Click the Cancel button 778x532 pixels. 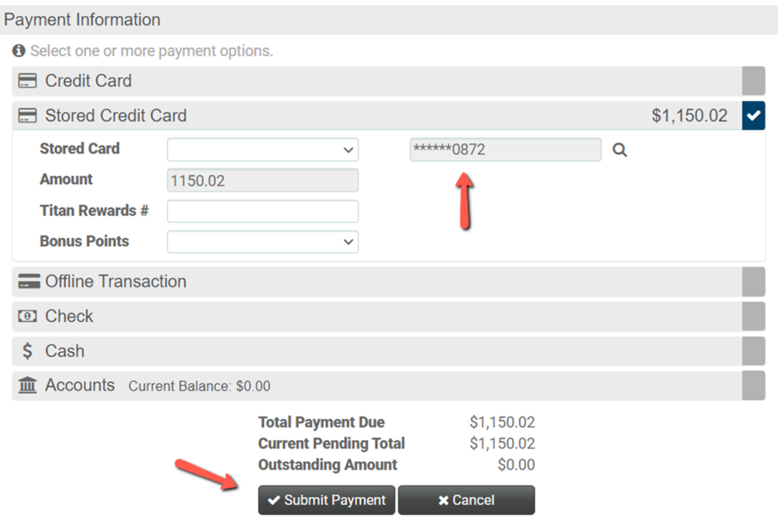pyautogui.click(x=467, y=500)
